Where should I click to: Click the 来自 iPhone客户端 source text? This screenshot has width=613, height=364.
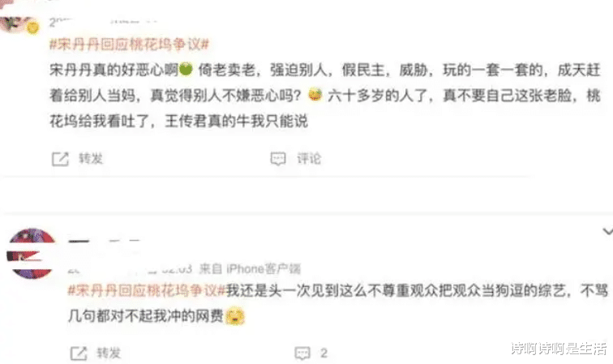[x=250, y=268]
